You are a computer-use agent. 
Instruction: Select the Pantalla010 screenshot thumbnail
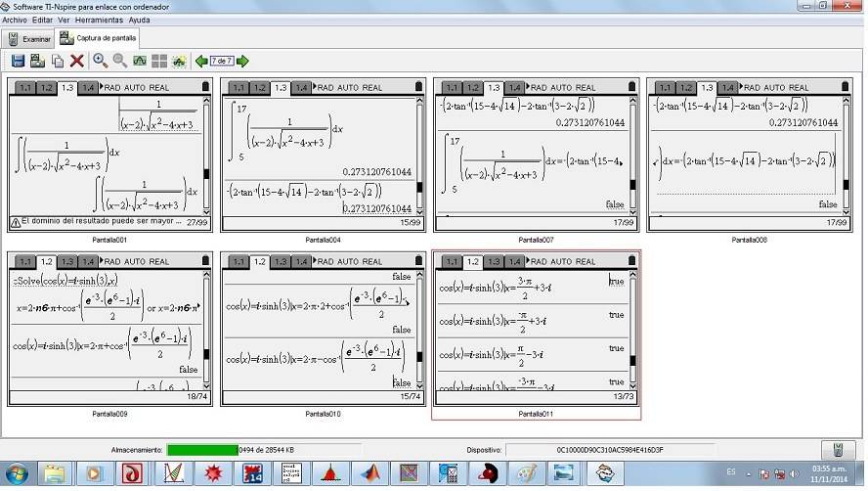pyautogui.click(x=323, y=328)
